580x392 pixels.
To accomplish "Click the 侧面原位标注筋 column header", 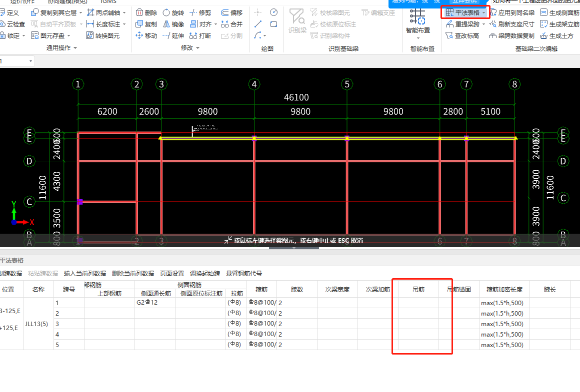I will pos(201,293).
